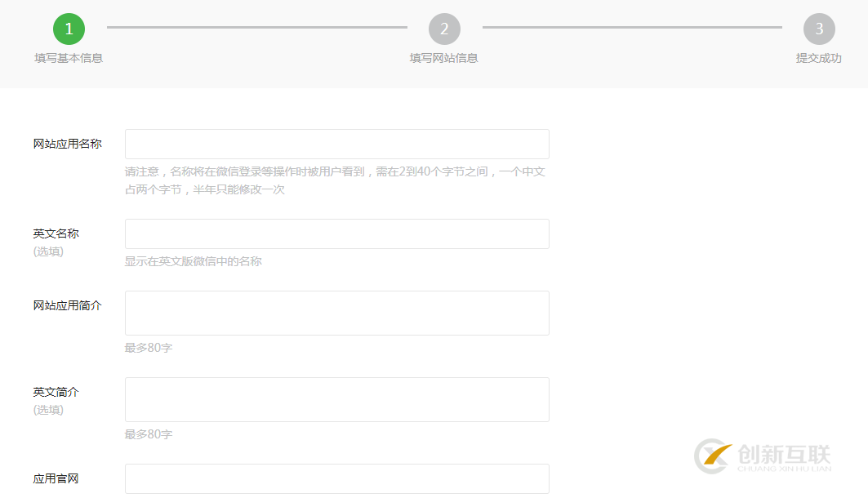Click the green step 1 circle

(x=69, y=29)
